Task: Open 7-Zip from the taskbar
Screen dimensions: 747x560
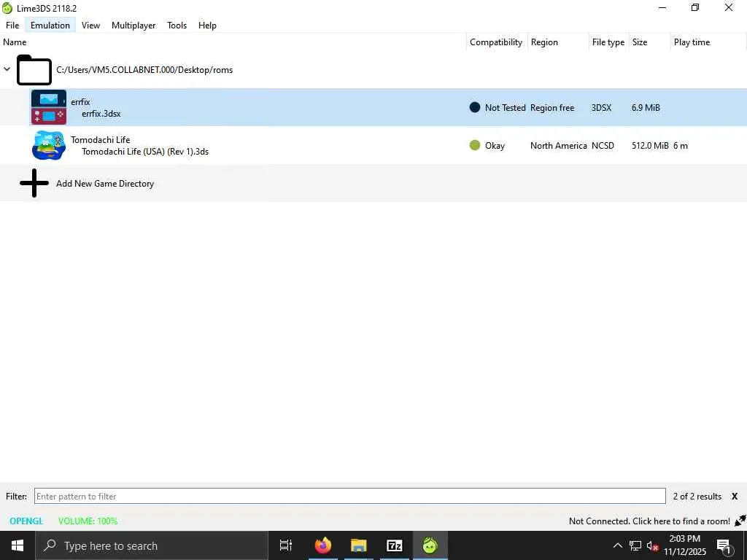Action: pyautogui.click(x=394, y=545)
